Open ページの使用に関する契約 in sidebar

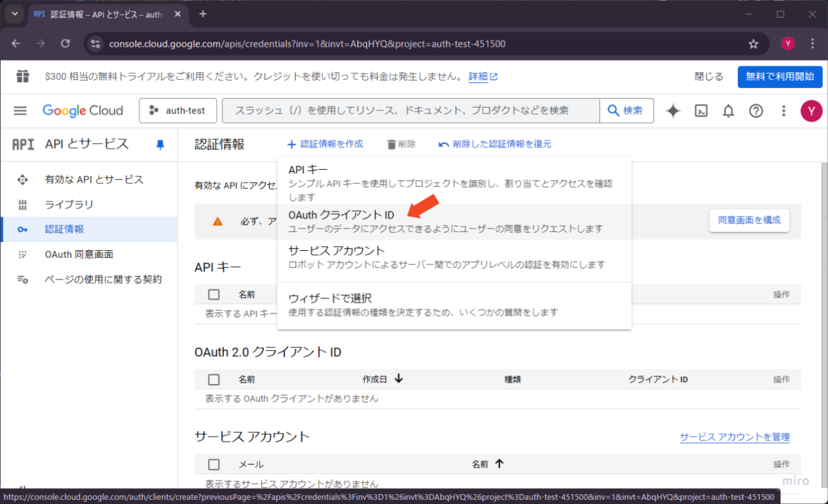pos(89,279)
